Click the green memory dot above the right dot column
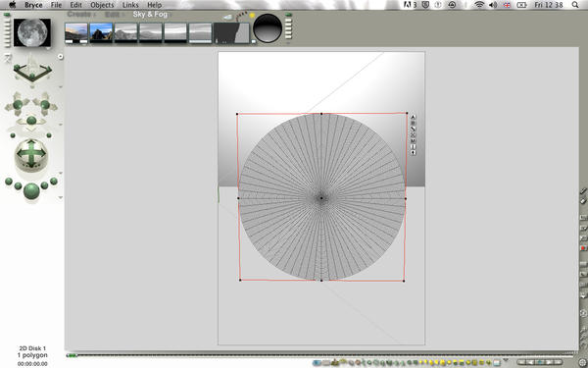Viewport: 588px width, 368px height. [288, 15]
